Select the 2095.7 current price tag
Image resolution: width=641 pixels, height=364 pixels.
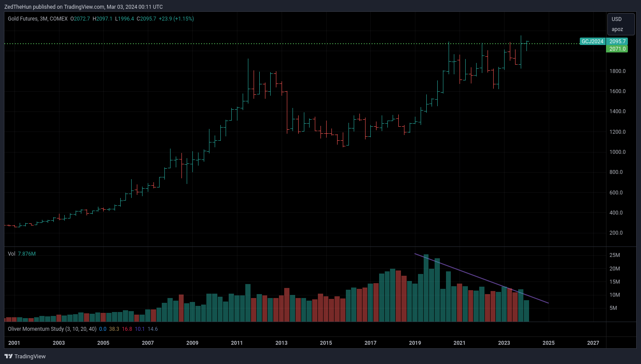coord(617,42)
